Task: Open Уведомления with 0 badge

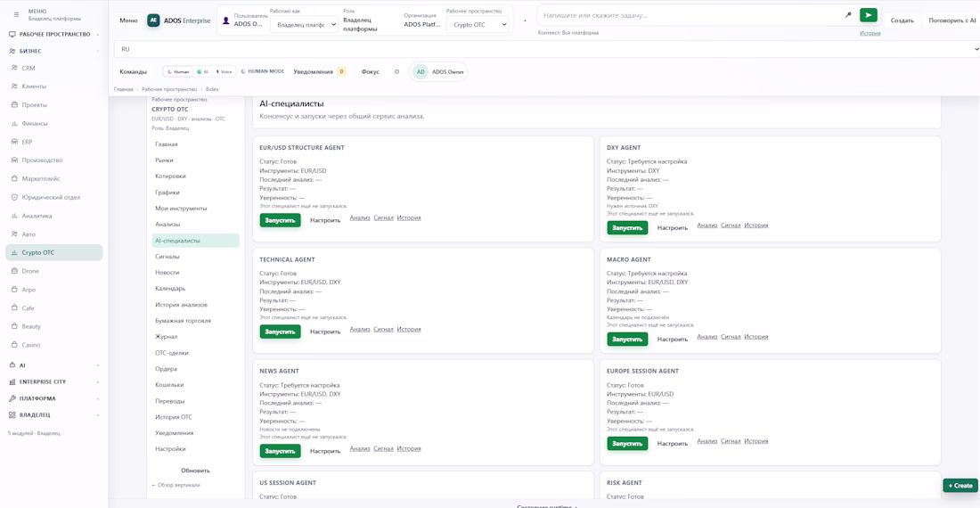Action: tap(319, 72)
